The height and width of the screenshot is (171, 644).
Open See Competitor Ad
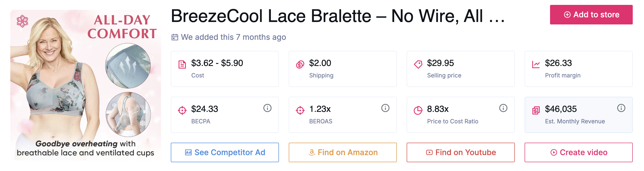225,152
